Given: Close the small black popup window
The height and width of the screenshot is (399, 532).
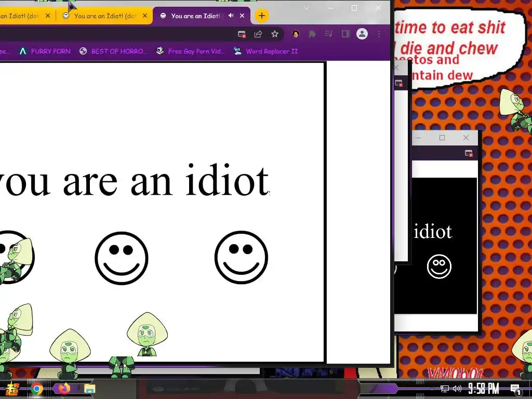Looking at the screenshot, I should 466,138.
